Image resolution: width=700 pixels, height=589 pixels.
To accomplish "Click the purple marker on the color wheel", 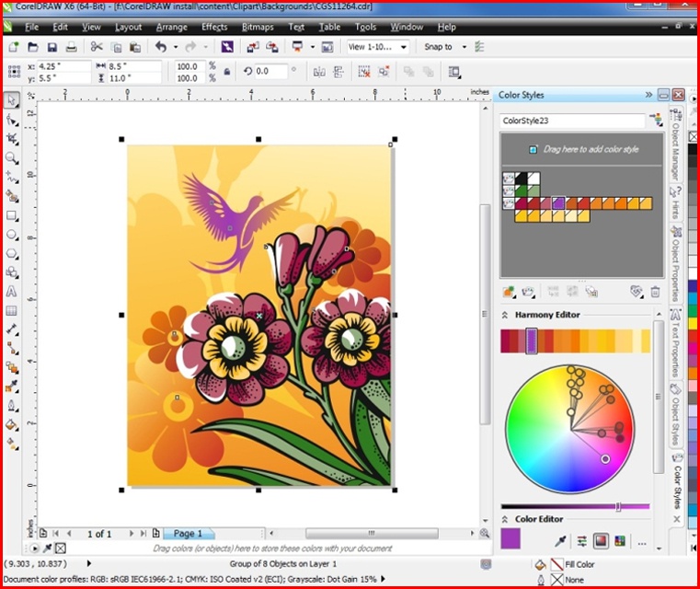I will pos(605,458).
